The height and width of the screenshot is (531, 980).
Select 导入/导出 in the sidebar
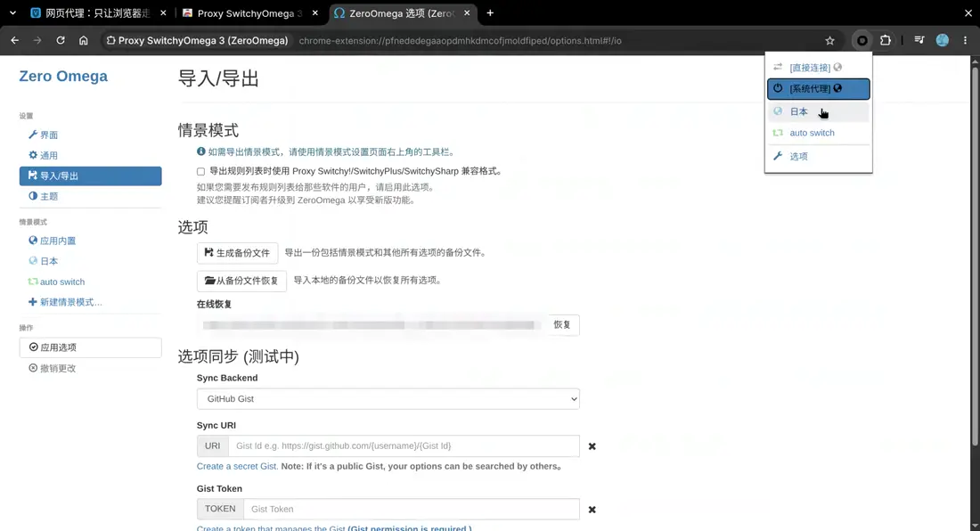pos(90,176)
